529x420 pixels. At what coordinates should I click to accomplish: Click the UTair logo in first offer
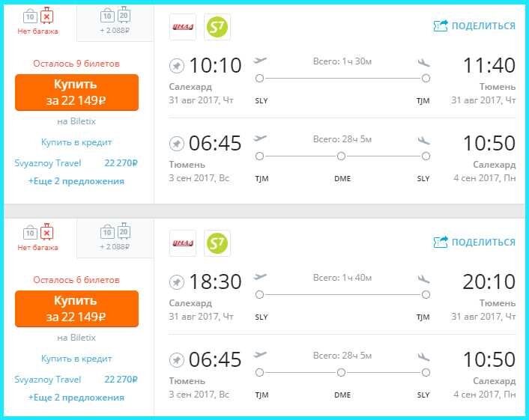tap(183, 27)
